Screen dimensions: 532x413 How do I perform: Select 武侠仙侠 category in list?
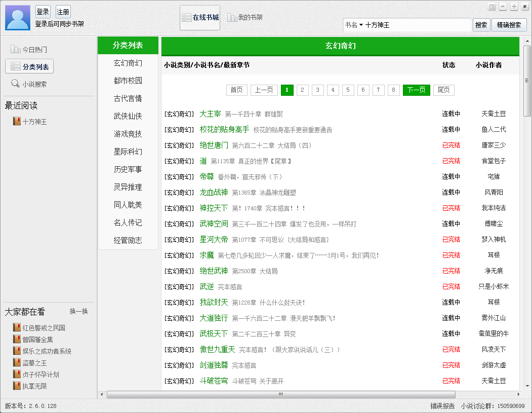128,116
